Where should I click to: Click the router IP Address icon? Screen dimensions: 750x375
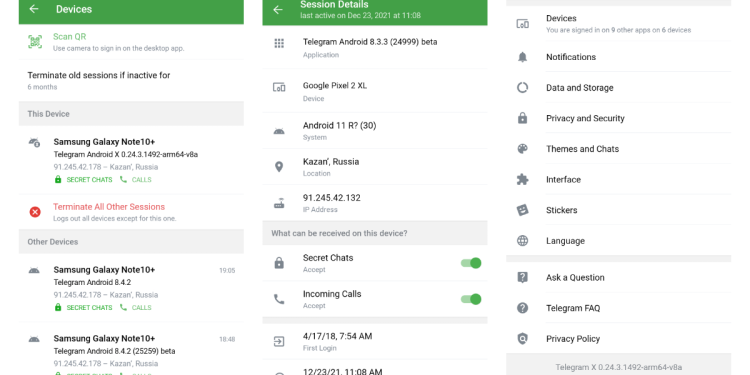(279, 204)
